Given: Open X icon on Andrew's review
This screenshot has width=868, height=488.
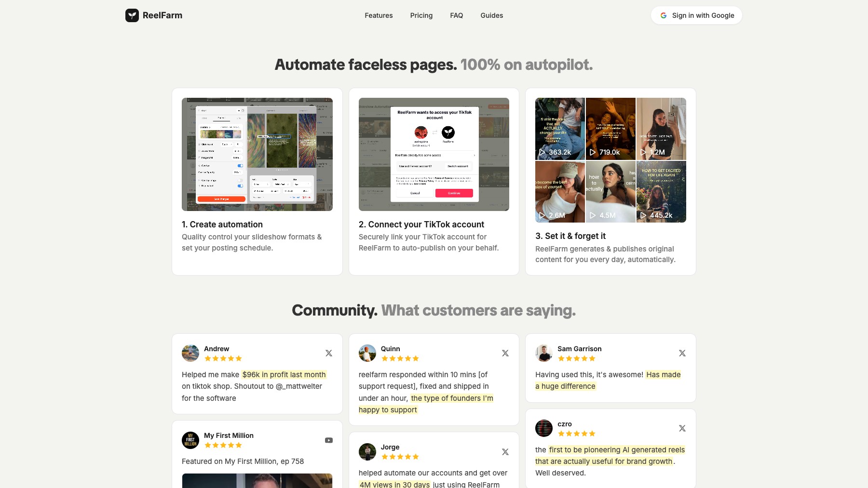Looking at the screenshot, I should click(x=329, y=353).
